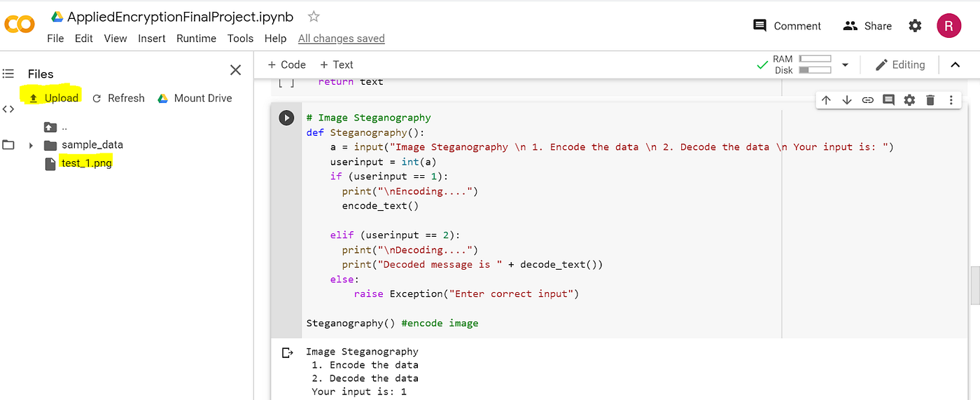Image resolution: width=980 pixels, height=400 pixels.
Task: Close the Files panel
Action: [x=236, y=70]
